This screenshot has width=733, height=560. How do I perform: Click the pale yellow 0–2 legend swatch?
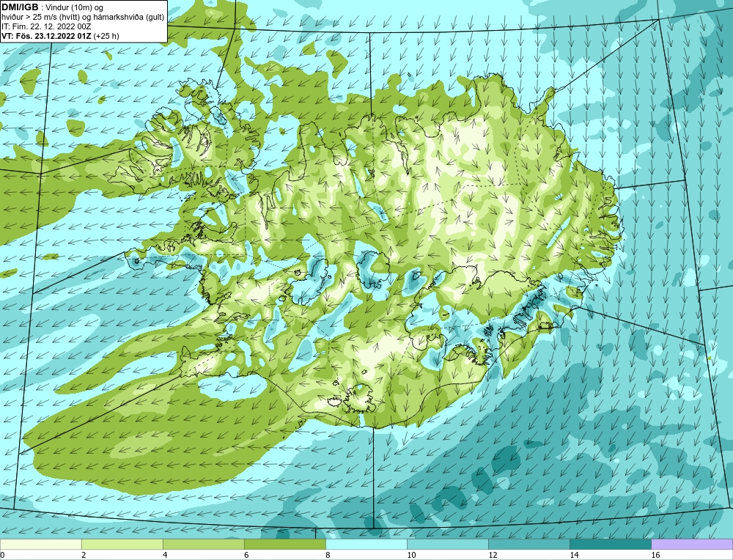(x=40, y=544)
